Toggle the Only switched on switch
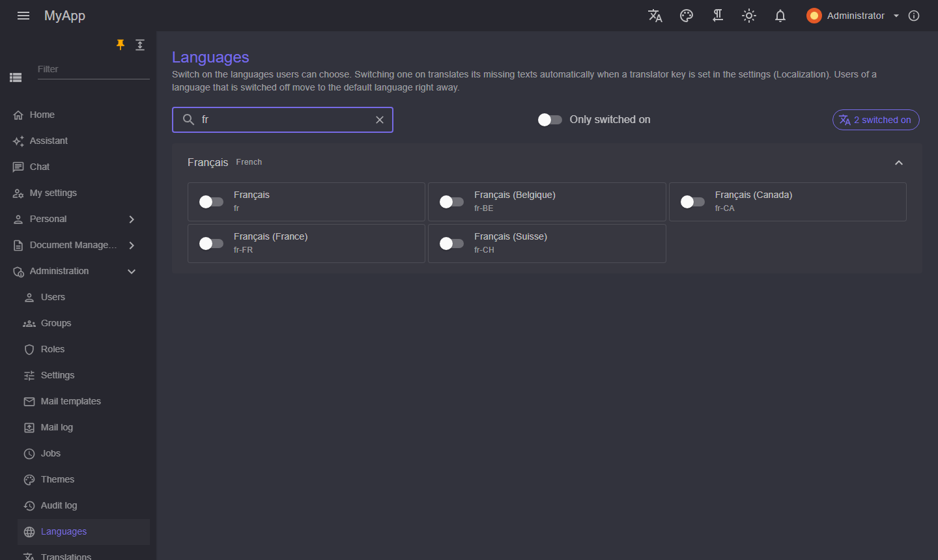The image size is (938, 560). 550,120
